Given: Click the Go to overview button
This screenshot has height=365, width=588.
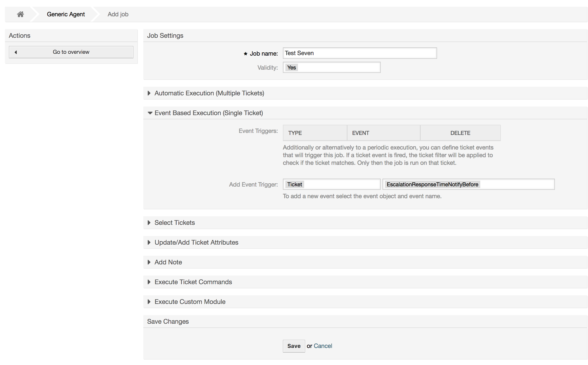Looking at the screenshot, I should pos(71,52).
